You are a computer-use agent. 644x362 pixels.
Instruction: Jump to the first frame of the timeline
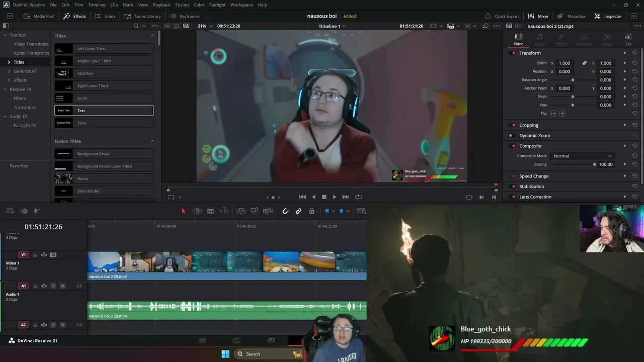coord(302,197)
